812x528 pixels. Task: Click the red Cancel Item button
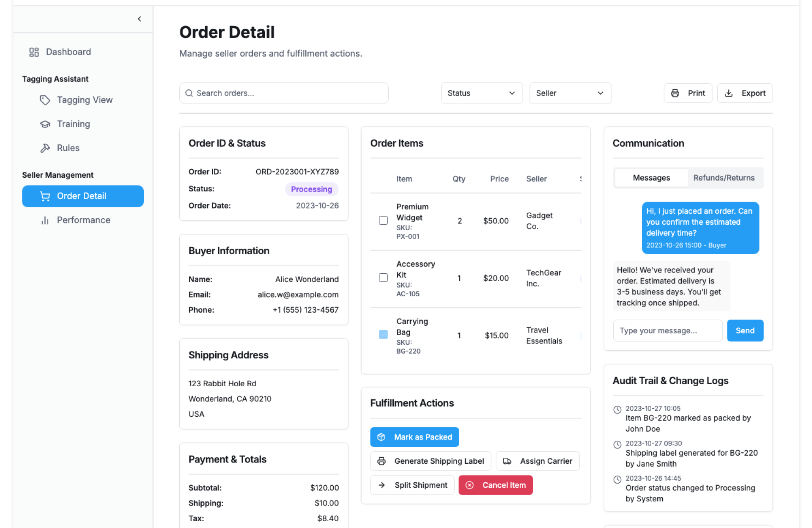(x=495, y=485)
